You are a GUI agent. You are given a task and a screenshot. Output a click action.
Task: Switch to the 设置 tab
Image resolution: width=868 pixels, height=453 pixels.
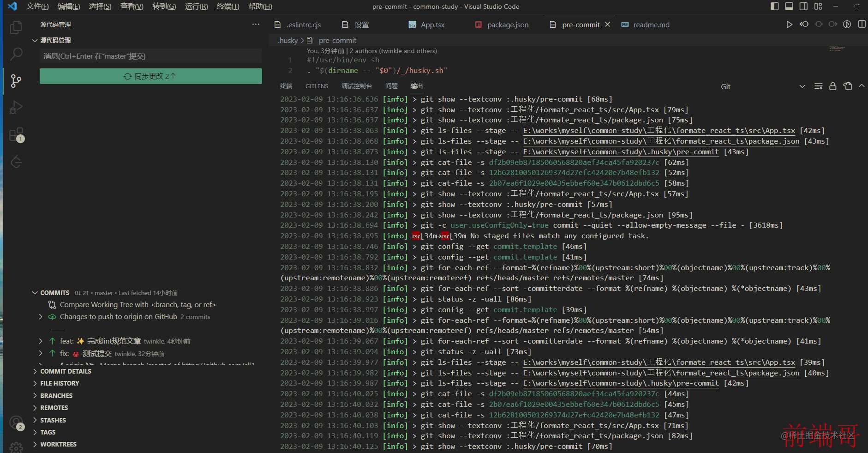pos(356,24)
